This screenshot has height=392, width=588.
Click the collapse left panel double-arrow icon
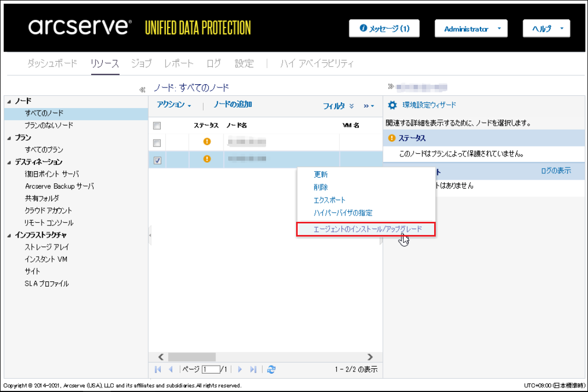(142, 90)
